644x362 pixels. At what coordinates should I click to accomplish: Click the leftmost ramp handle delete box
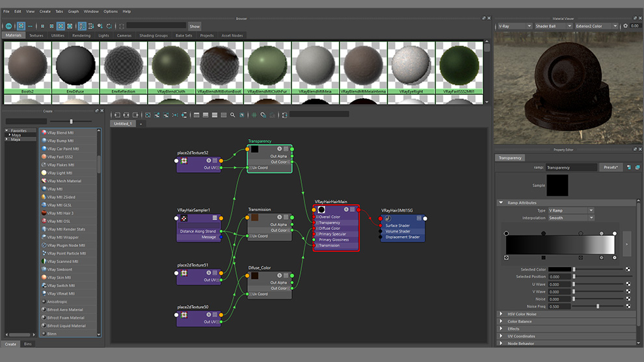[506, 258]
